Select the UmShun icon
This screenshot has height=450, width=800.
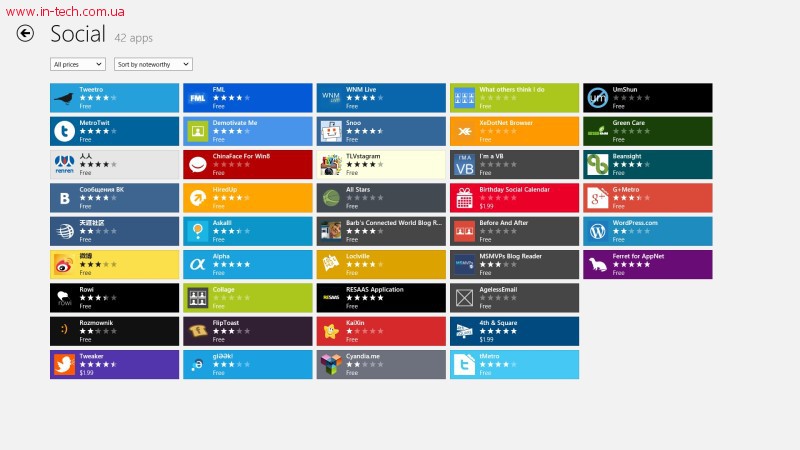(x=597, y=98)
